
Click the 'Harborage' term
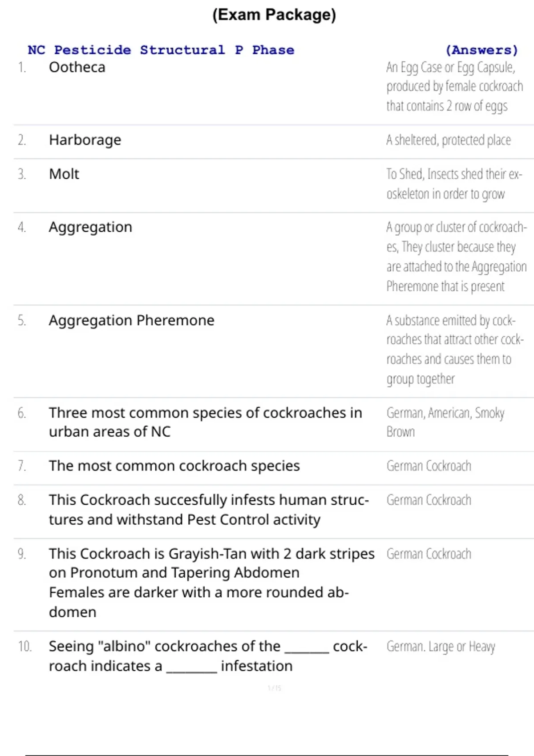point(85,140)
